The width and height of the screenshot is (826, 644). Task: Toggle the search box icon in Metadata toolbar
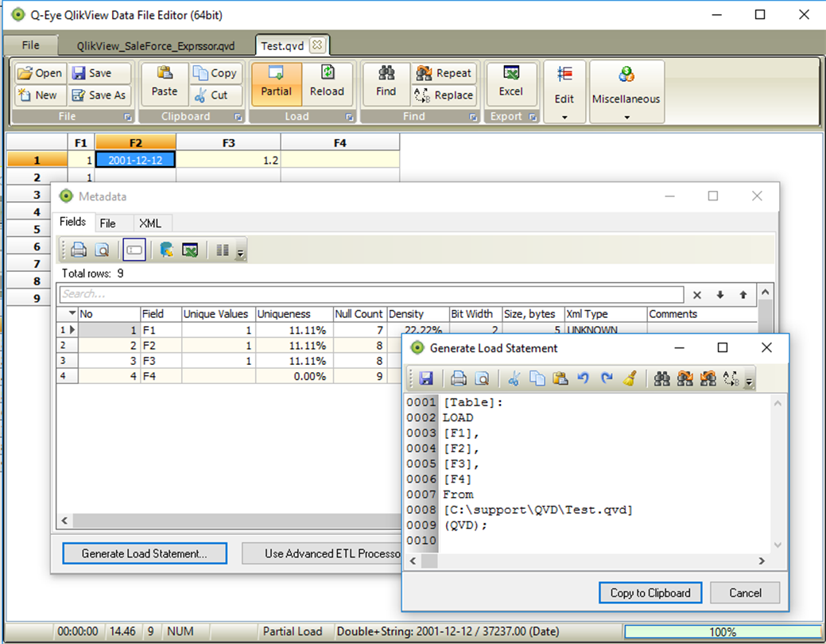pyautogui.click(x=134, y=250)
